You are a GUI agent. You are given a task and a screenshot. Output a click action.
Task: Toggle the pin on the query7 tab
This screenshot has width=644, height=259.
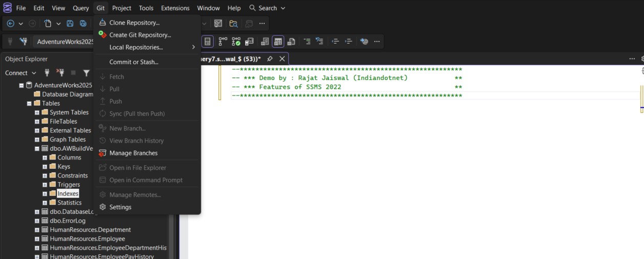(270, 59)
